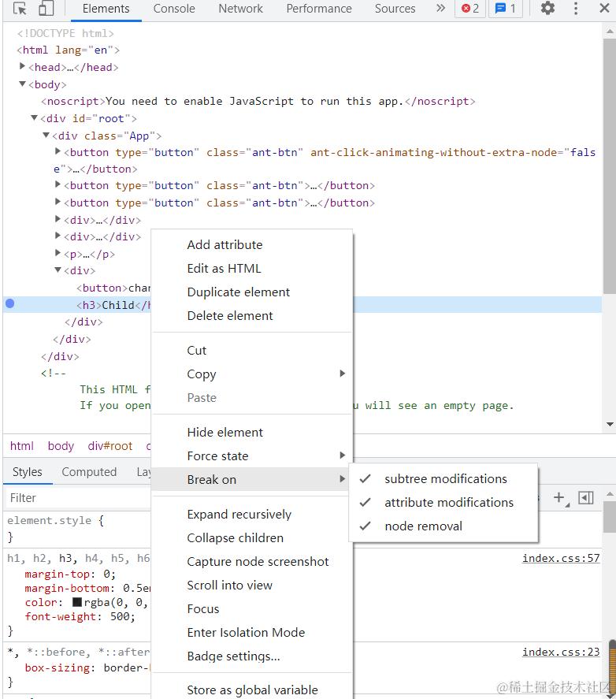Open the Copy submenu

click(x=252, y=374)
